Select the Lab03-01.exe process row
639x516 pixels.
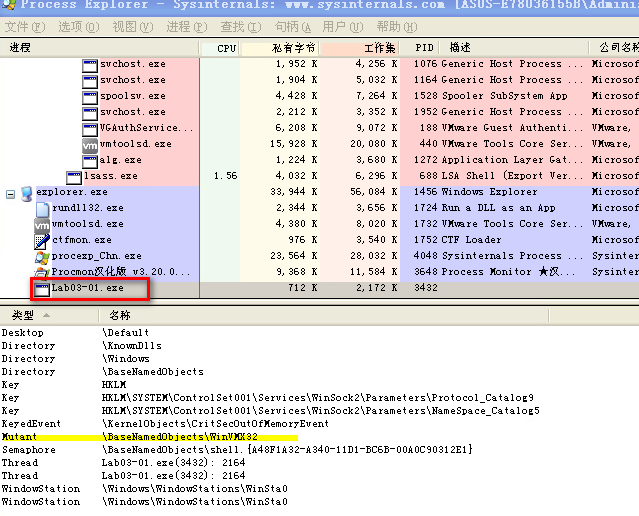(320, 288)
